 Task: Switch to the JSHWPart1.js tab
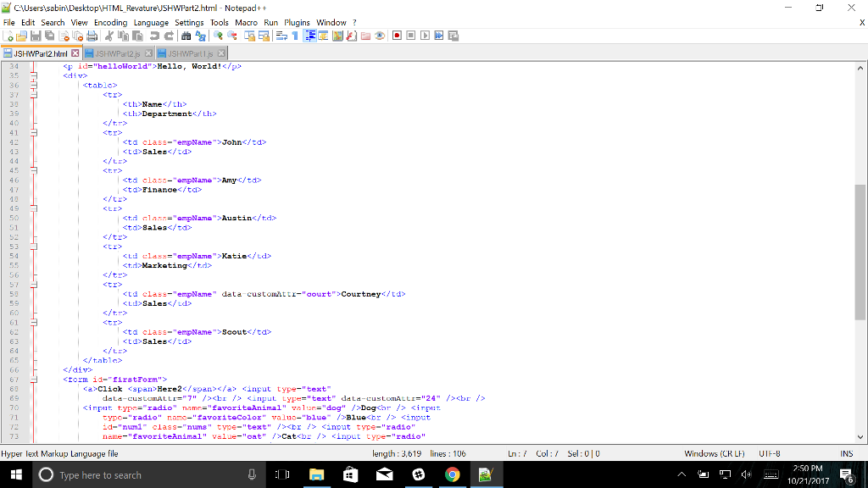[190, 53]
